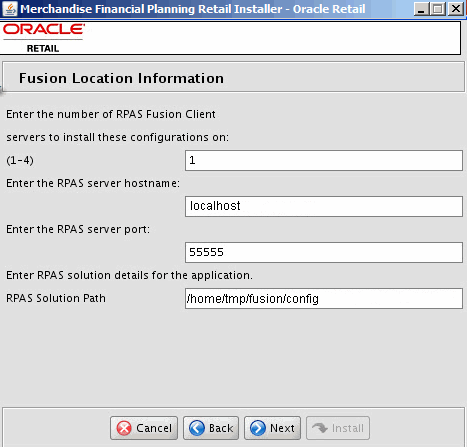The width and height of the screenshot is (467, 447).
Task: Click into the RPAS Solution Path field
Action: pos(324,298)
